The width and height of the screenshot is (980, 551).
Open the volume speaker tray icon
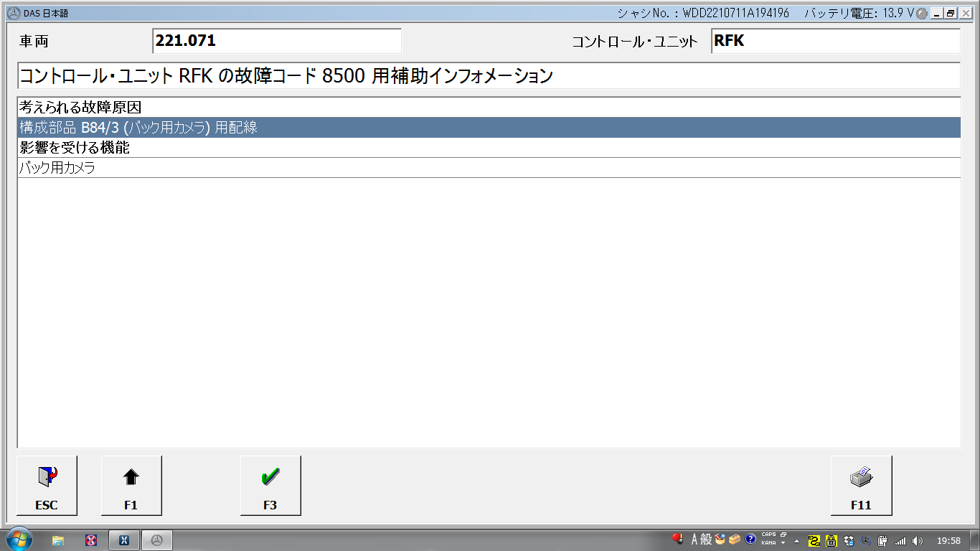[x=918, y=540]
